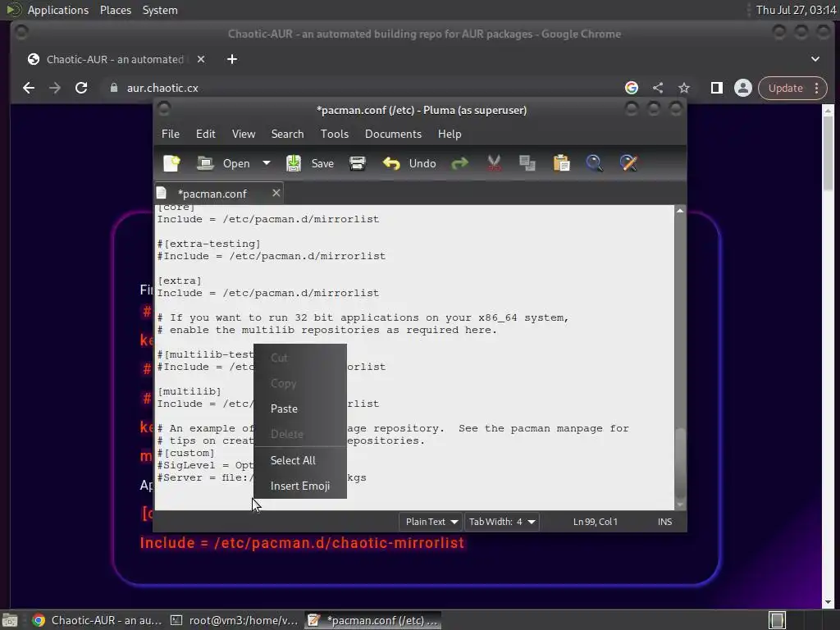Open the Plain Text syntax dropdown
Viewport: 840px width, 630px height.
coord(431,522)
